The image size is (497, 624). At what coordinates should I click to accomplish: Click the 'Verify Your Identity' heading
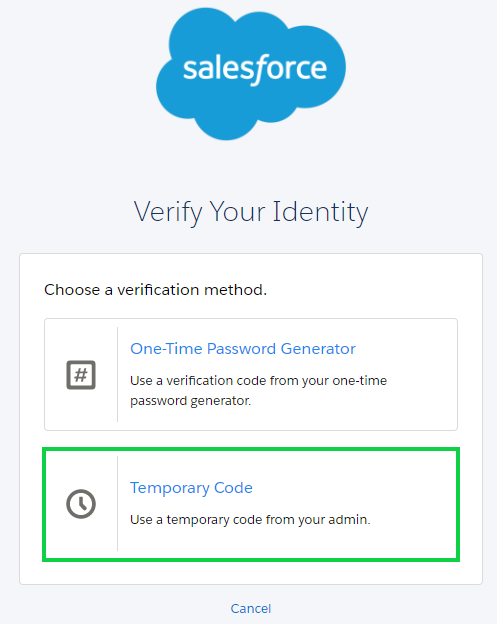point(251,212)
